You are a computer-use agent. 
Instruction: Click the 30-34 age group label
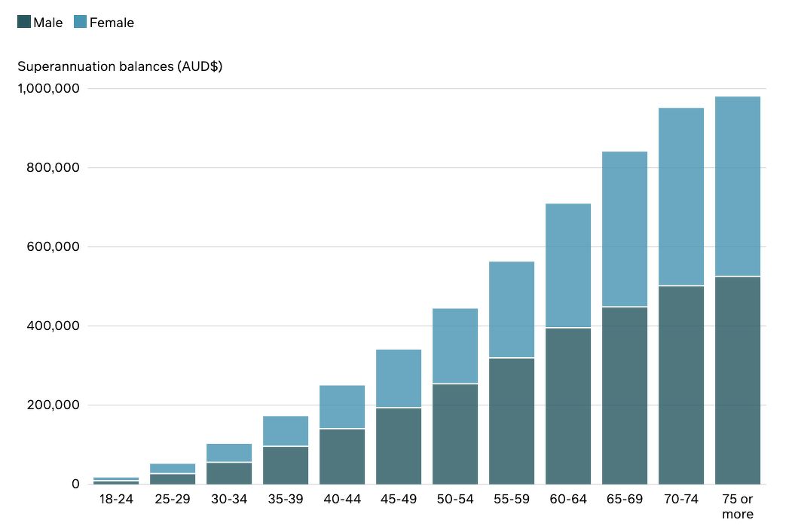tap(229, 499)
